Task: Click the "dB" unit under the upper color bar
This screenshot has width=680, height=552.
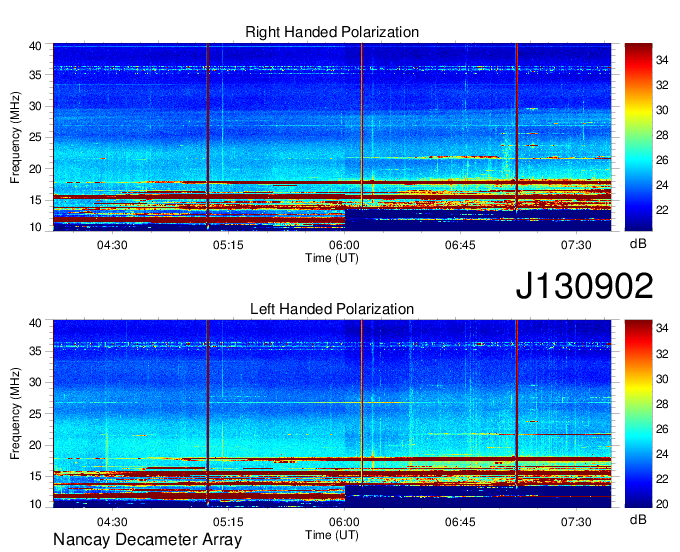Action: 638,244
